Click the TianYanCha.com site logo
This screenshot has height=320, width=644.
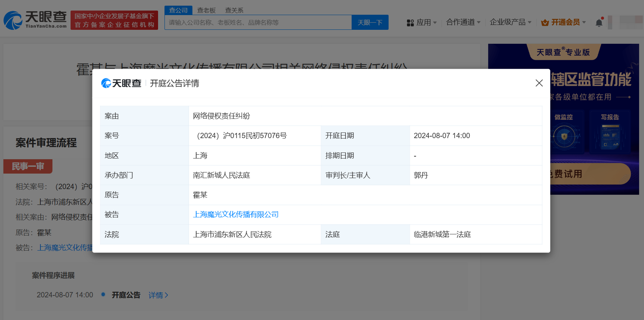35,20
